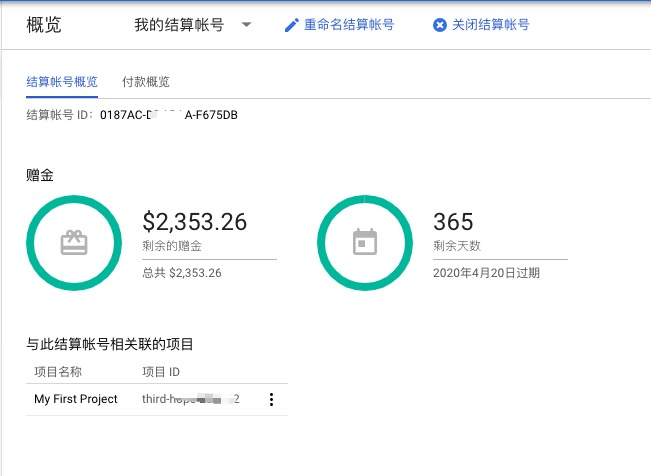
Task: Click the 项目名称 column header
Action: pyautogui.click(x=61, y=372)
